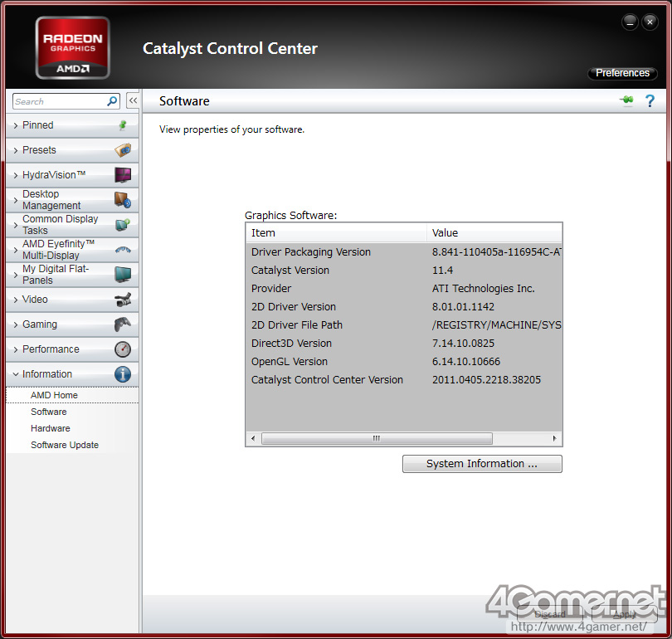Click the Apply button
This screenshot has height=639, width=672.
tap(625, 615)
